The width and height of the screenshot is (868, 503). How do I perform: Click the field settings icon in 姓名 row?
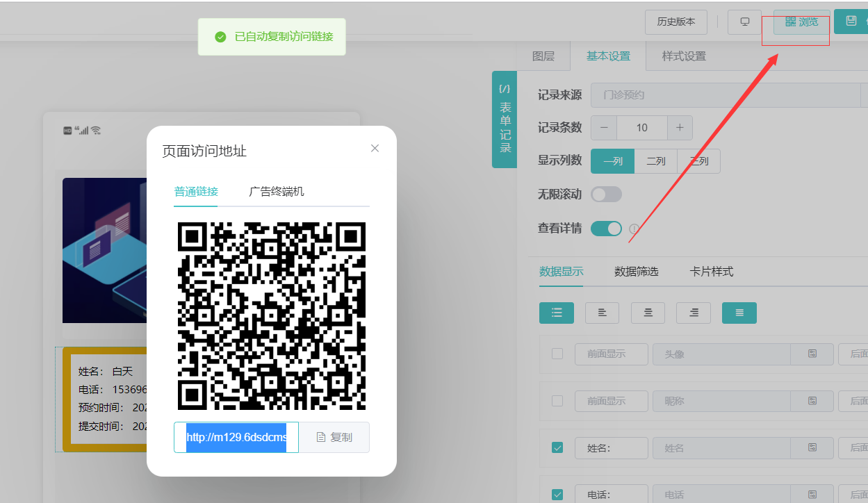[x=812, y=448]
